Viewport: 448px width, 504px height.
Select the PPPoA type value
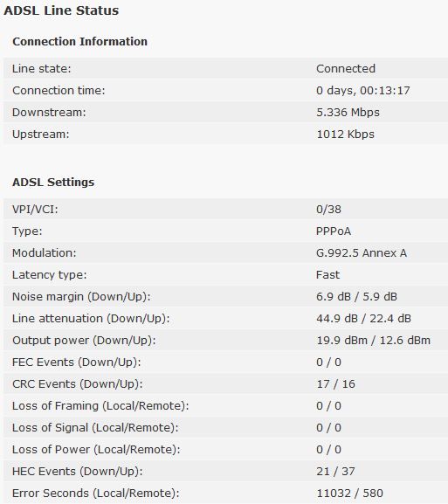[334, 231]
